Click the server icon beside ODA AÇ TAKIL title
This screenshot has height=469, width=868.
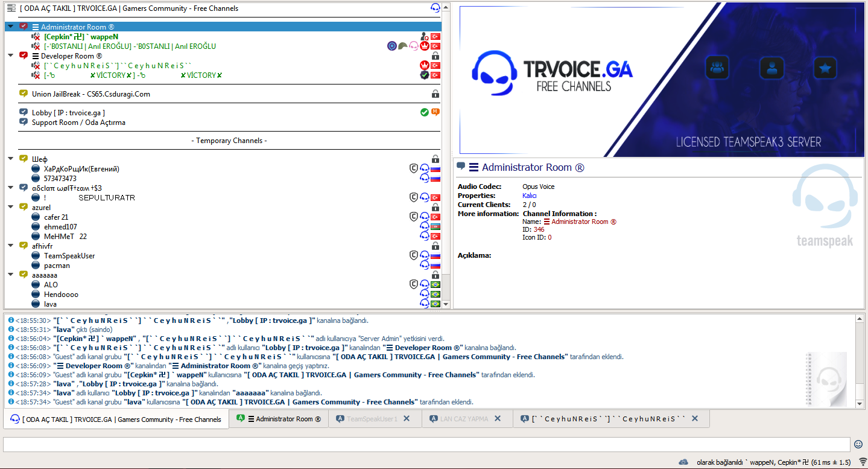pos(11,8)
